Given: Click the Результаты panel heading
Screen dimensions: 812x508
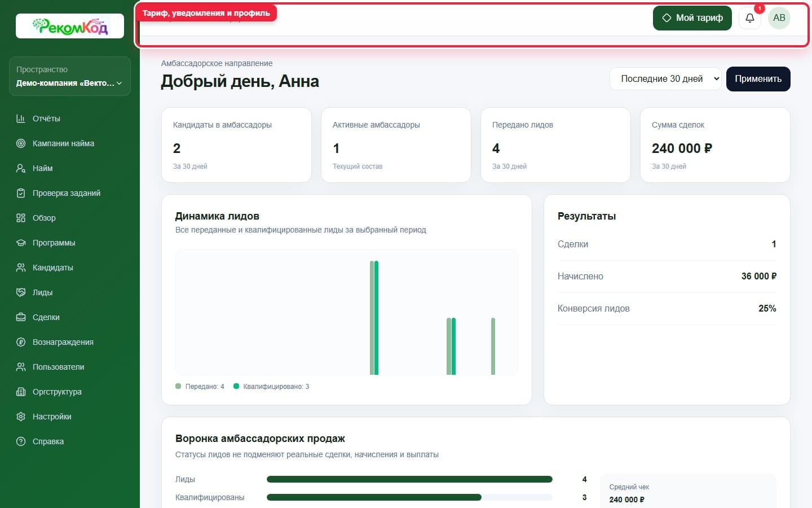Looking at the screenshot, I should click(x=586, y=216).
